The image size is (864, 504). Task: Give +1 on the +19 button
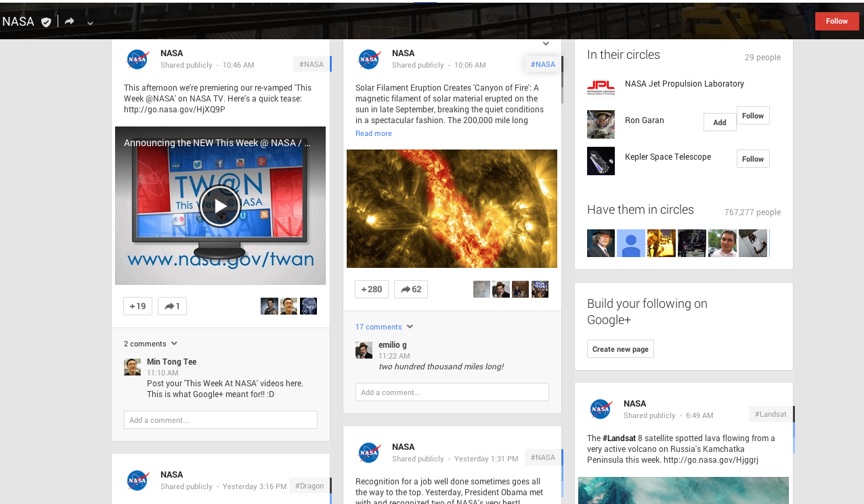138,306
